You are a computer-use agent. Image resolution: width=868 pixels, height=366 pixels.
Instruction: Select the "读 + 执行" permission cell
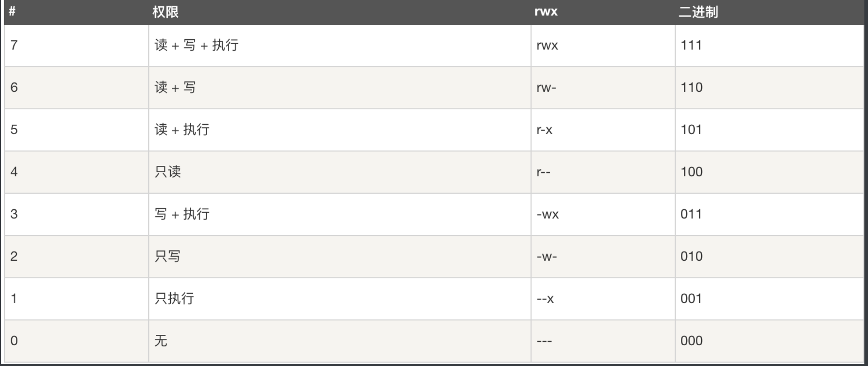coord(182,130)
